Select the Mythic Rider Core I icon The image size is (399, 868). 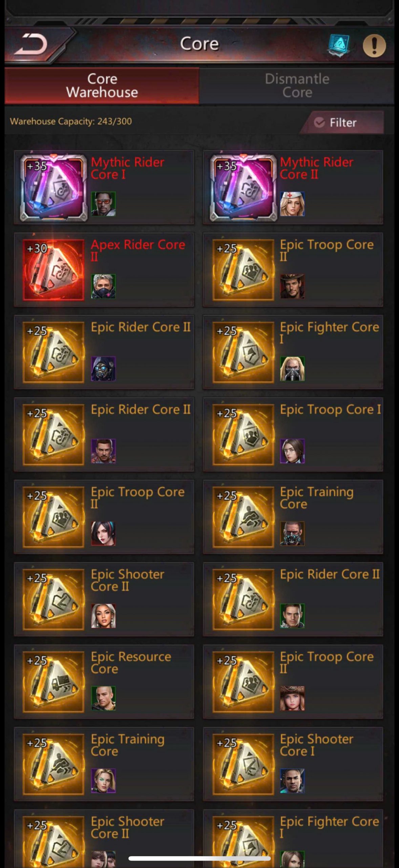(53, 187)
